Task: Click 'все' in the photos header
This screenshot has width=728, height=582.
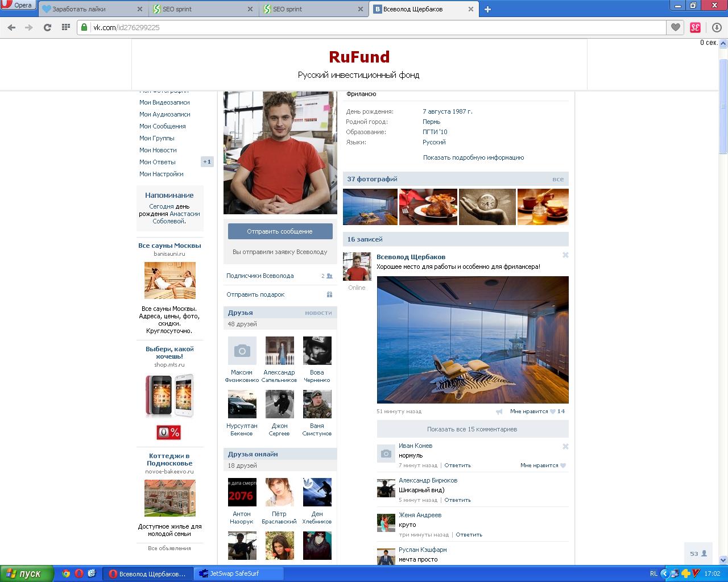Action: (x=558, y=179)
